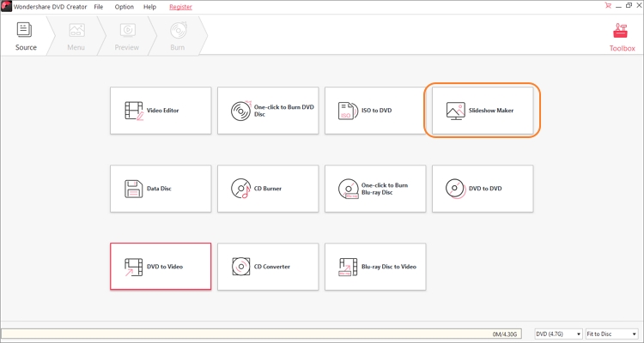Viewport: 644px width, 343px height.
Task: Open the Video Editor film-strip icon
Action: pyautogui.click(x=134, y=111)
